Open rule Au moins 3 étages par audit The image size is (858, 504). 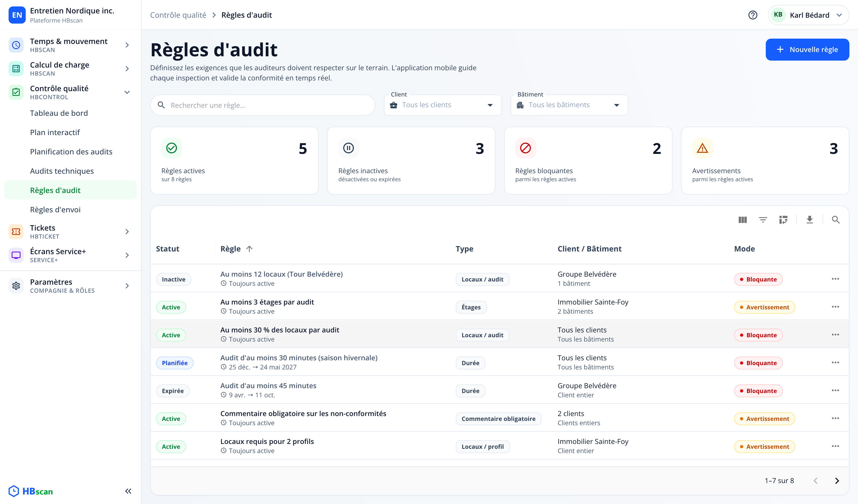click(267, 302)
